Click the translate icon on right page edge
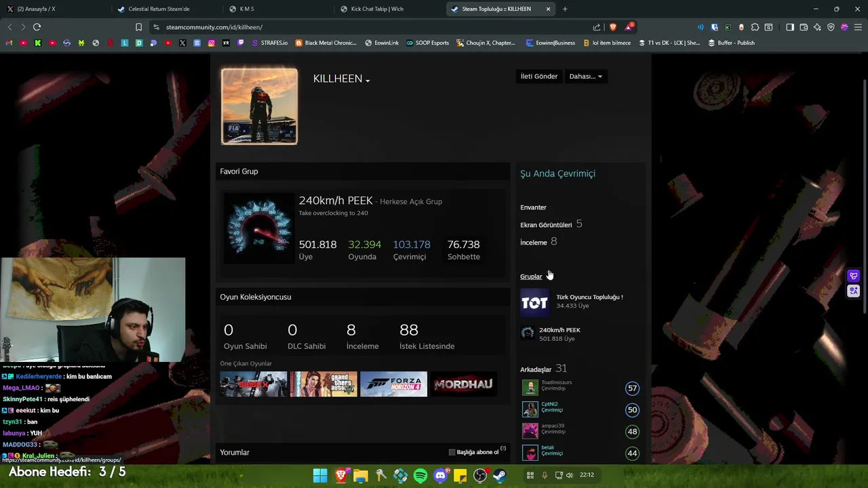The height and width of the screenshot is (488, 868). pos(854,291)
